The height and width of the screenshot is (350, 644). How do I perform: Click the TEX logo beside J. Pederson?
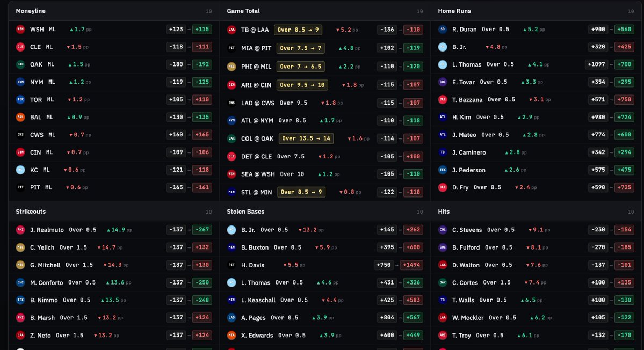[443, 170]
